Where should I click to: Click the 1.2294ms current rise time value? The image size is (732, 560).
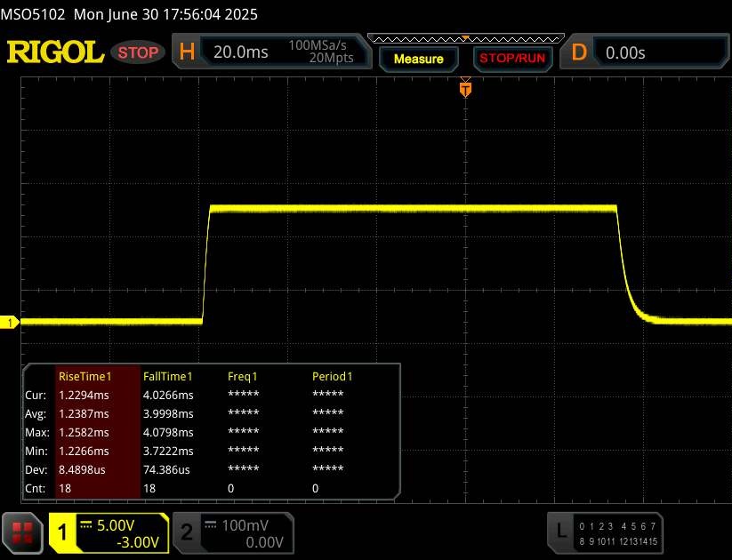pos(84,395)
